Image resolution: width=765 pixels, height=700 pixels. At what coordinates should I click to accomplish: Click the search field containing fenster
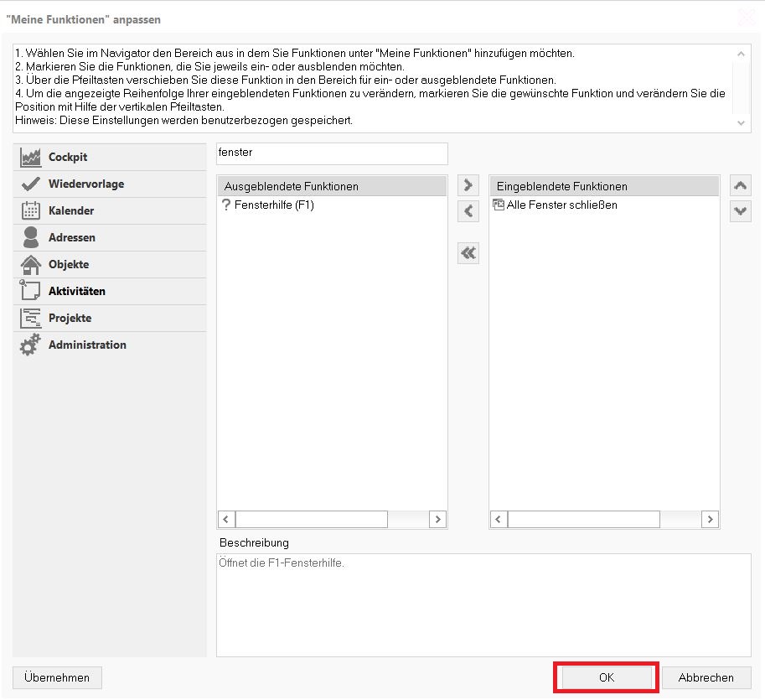(332, 153)
